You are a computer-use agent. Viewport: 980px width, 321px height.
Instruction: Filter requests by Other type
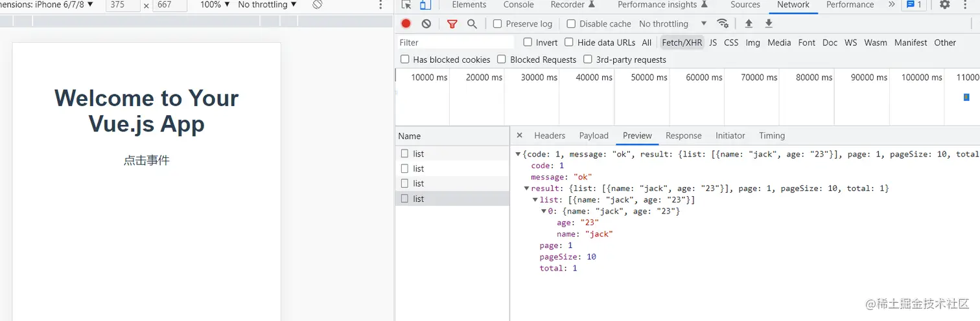pyautogui.click(x=945, y=42)
